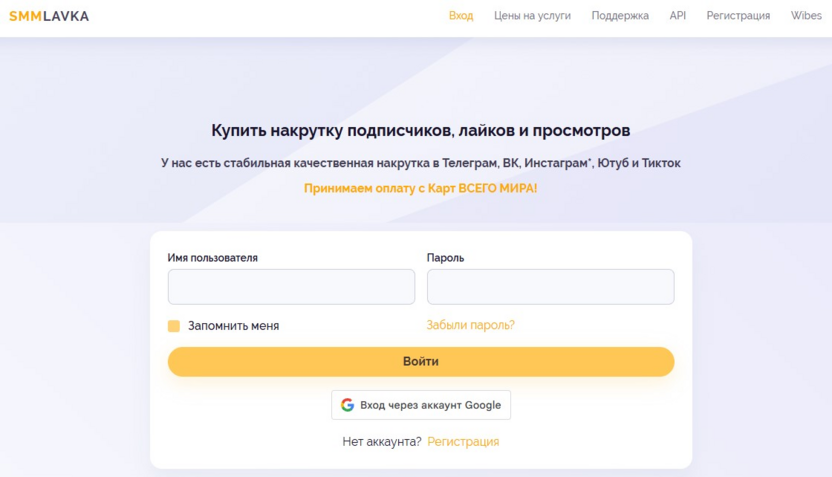Enable the Запомнить меня checkbox

174,326
